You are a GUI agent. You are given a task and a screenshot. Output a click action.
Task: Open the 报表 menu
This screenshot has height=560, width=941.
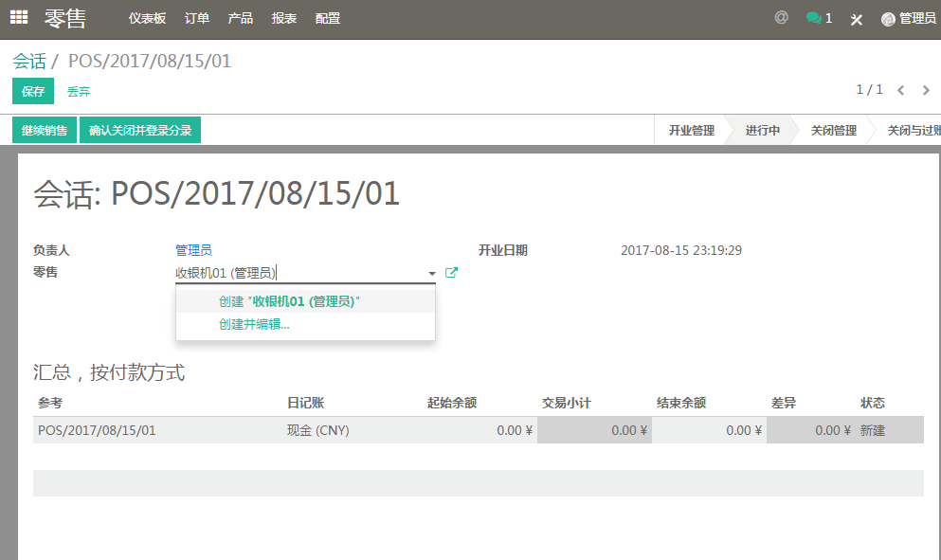(x=283, y=18)
